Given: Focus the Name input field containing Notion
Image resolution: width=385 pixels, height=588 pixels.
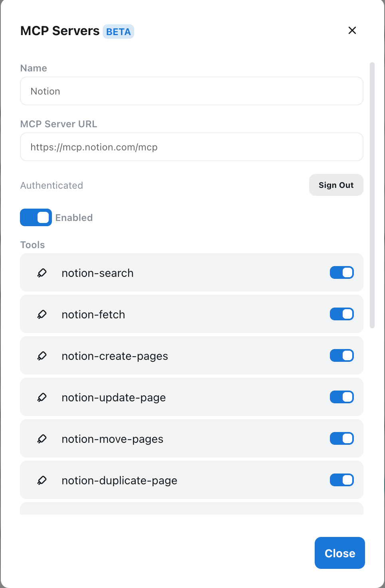Looking at the screenshot, I should [x=192, y=91].
